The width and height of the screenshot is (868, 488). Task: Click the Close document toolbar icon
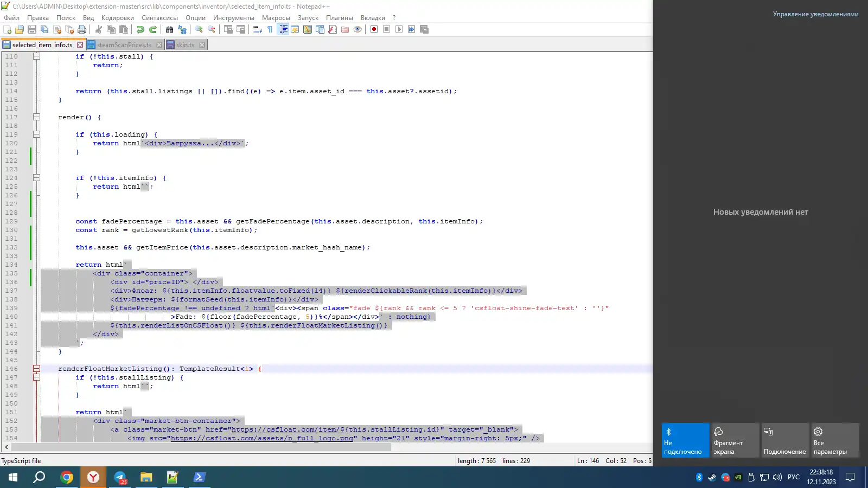57,29
